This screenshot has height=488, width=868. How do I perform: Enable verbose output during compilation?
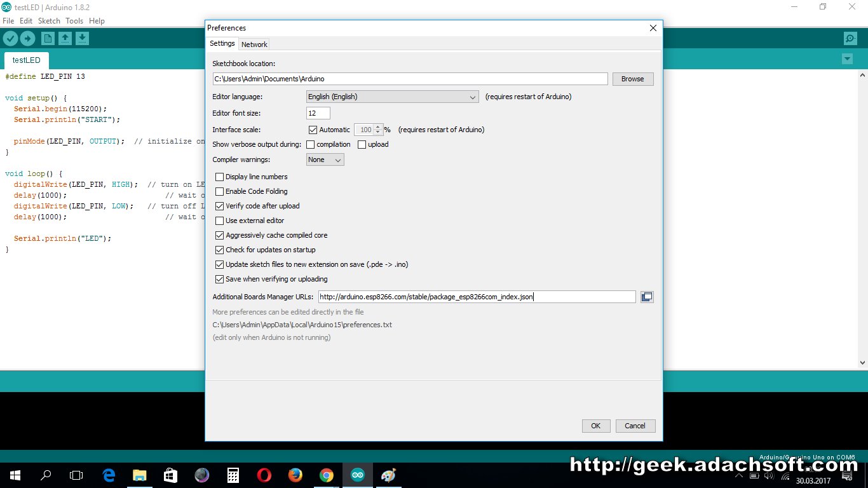click(x=310, y=145)
